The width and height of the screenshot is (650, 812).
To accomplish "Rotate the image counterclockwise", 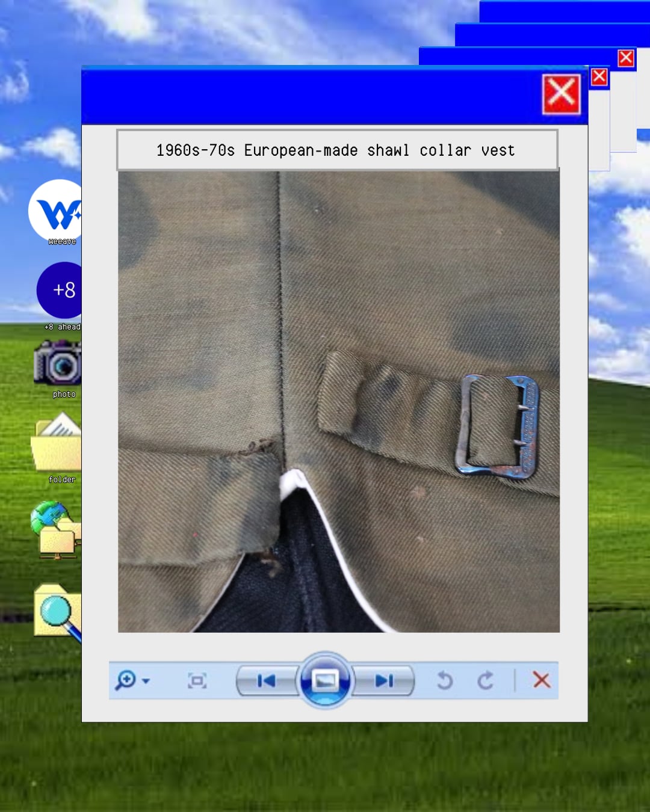I will (444, 680).
